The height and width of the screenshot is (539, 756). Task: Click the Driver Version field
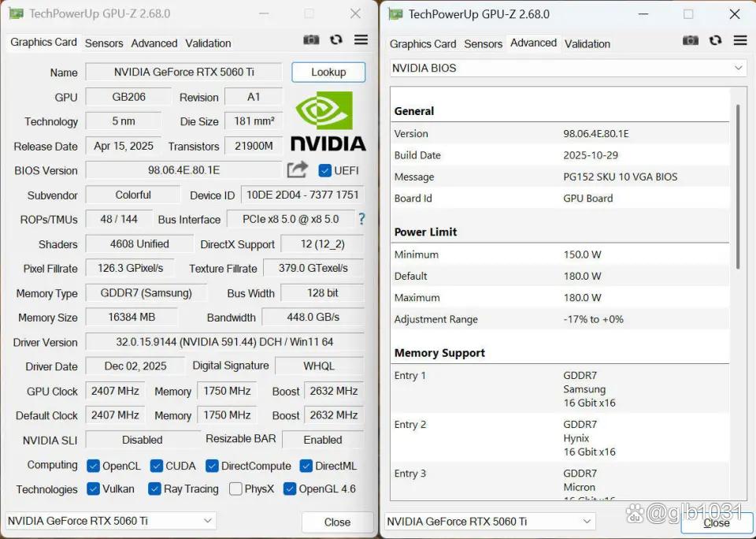coord(224,342)
